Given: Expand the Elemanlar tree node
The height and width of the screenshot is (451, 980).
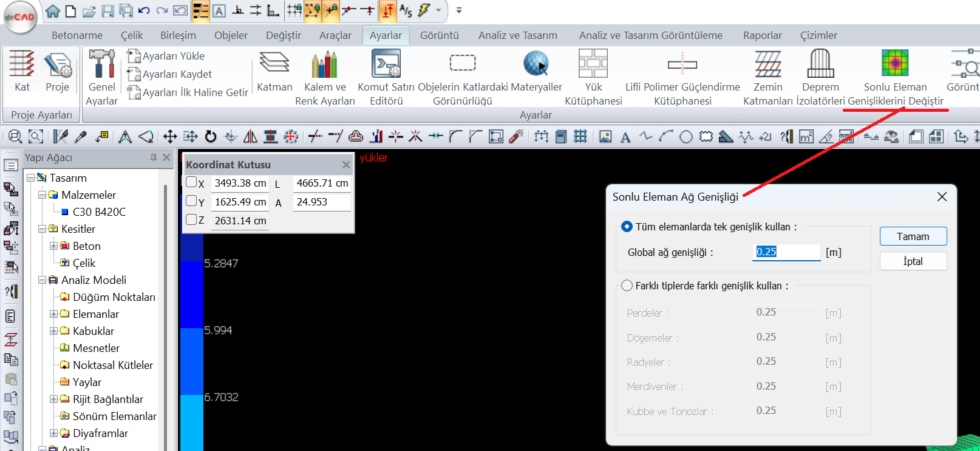Looking at the screenshot, I should pos(54,314).
